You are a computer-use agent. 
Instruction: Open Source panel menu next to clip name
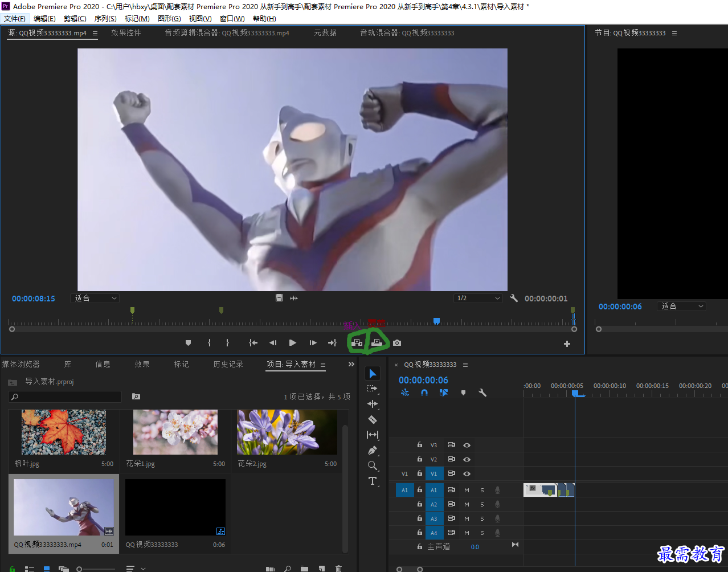point(95,33)
